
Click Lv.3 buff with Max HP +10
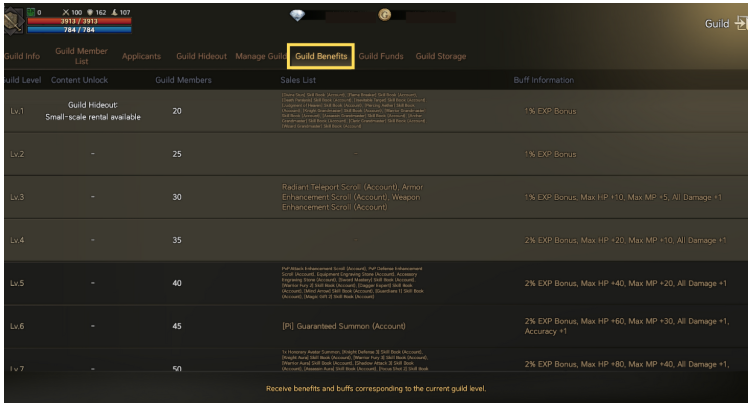coord(623,197)
